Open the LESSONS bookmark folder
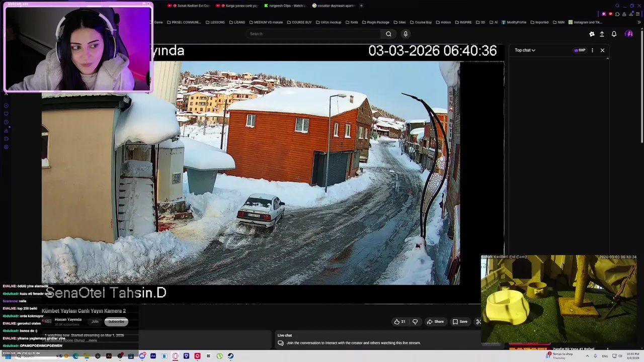Screen dimensions: 644x362 [x=215, y=22]
